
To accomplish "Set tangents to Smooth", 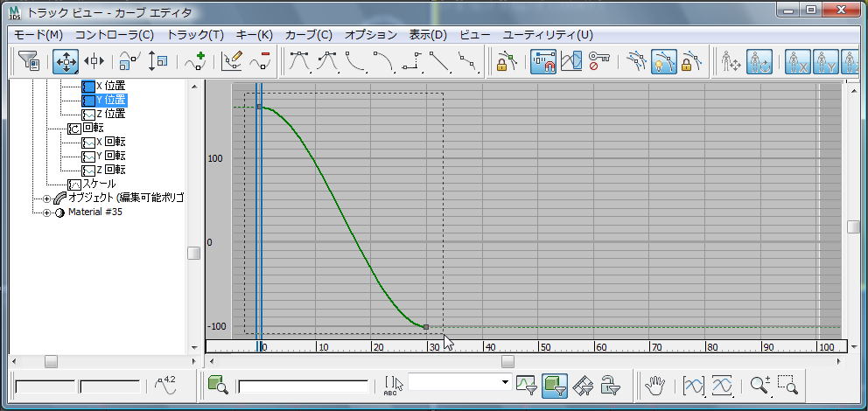I will click(467, 61).
